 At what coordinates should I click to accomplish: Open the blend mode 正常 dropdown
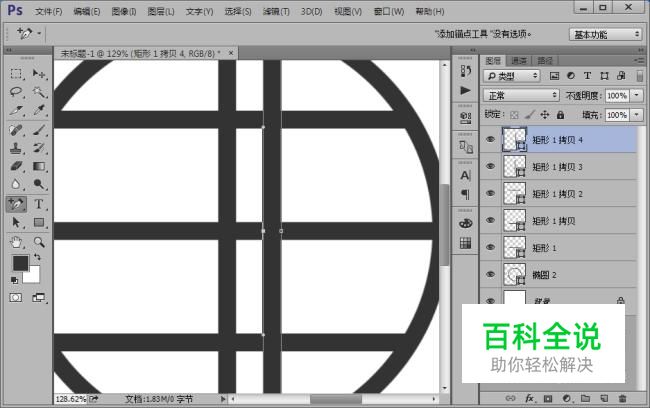tap(521, 96)
